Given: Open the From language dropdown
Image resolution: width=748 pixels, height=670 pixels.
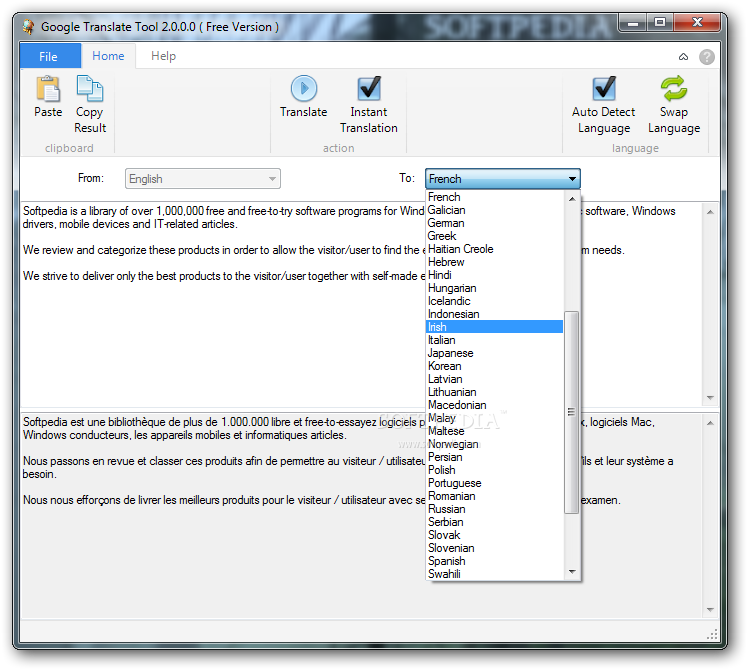Looking at the screenshot, I should 203,179.
